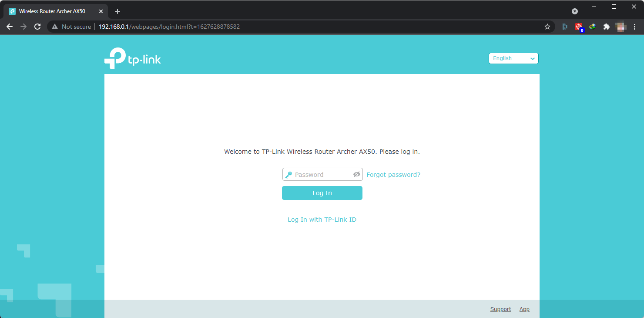
Task: Open Log In with TP-Link ID
Action: 322,220
